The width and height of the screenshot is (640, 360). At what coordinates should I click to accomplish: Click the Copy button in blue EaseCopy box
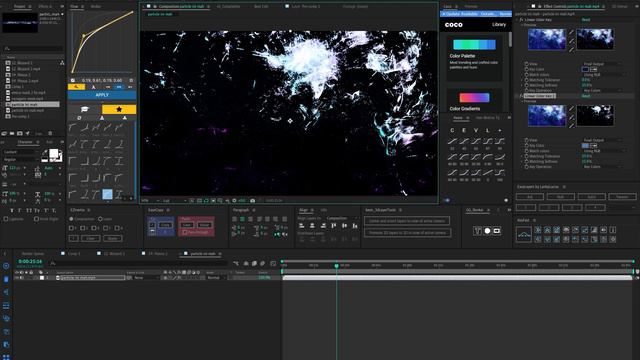coord(165,225)
